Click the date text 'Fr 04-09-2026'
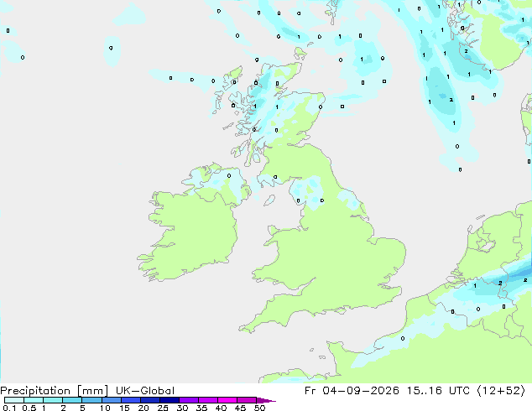Image resolution: width=532 pixels, height=411 pixels. (x=352, y=391)
